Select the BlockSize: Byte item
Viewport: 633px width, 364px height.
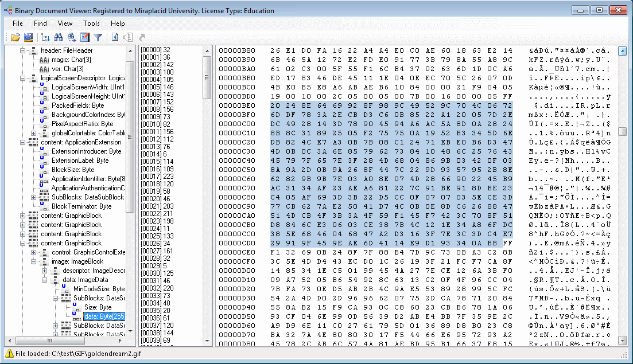point(73,170)
